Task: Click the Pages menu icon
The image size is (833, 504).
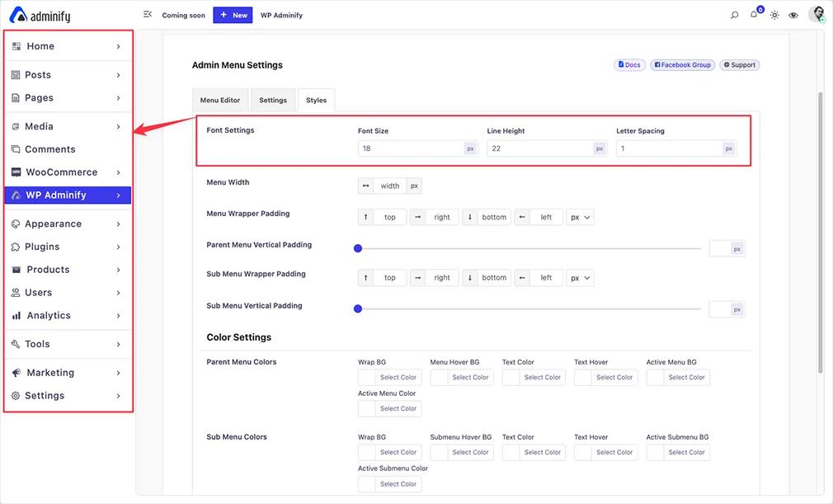Action: [x=16, y=97]
